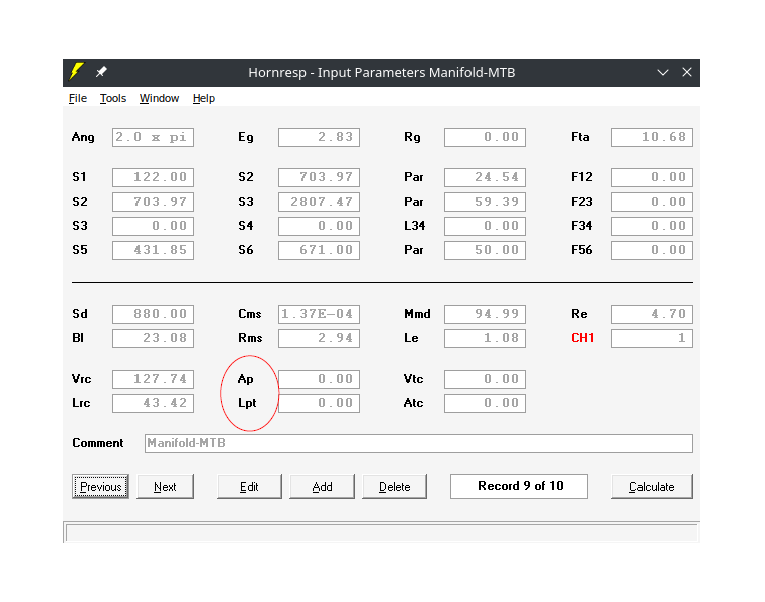Open the Tools menu
The image size is (765, 602).
(x=113, y=98)
